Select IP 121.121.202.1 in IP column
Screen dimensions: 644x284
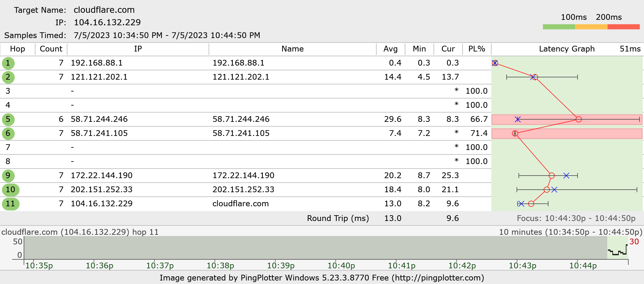pos(99,77)
